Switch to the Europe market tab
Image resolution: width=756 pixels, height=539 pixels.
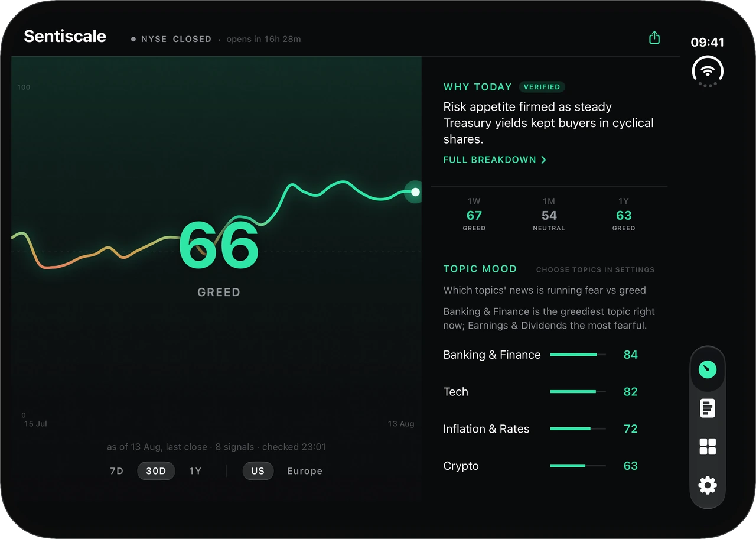305,471
